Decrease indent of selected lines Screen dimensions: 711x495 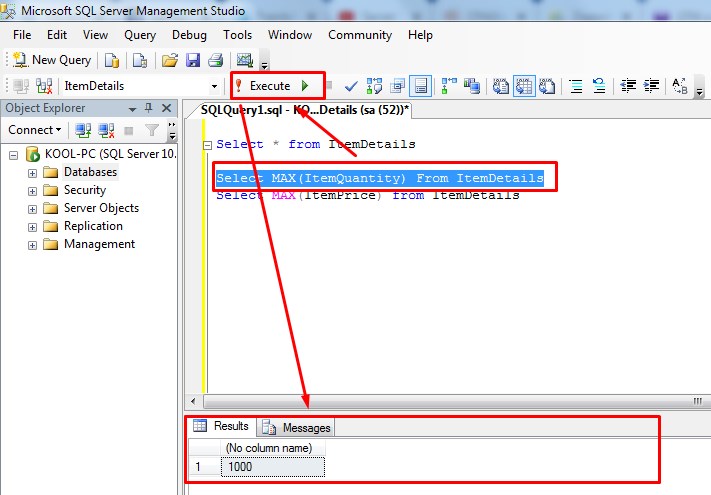[x=628, y=86]
